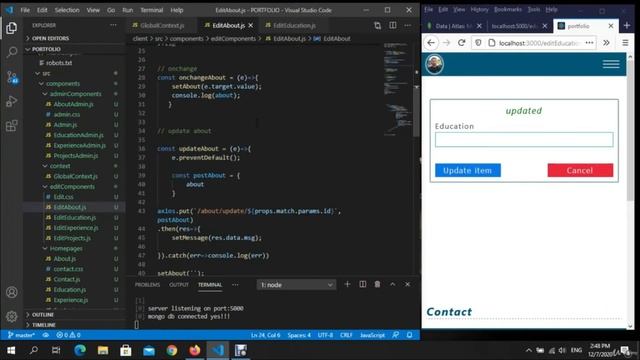
Task: Collapse the context folder
Action: 60,166
